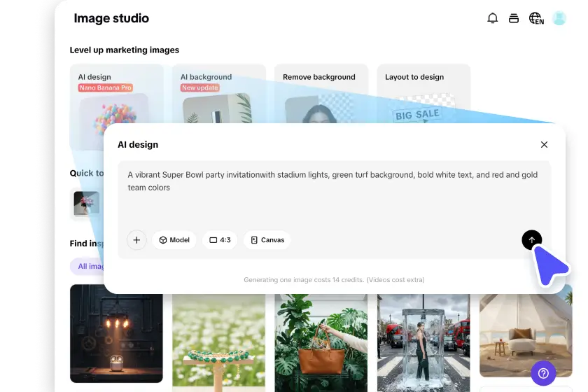
Task: Open the user profile avatar
Action: click(559, 18)
